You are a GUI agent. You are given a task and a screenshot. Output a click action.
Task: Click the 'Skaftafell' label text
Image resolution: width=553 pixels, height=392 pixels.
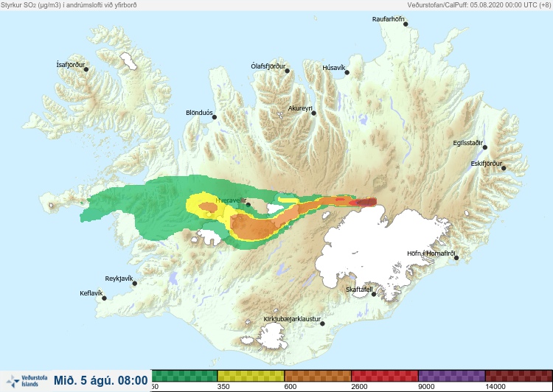click(x=359, y=290)
